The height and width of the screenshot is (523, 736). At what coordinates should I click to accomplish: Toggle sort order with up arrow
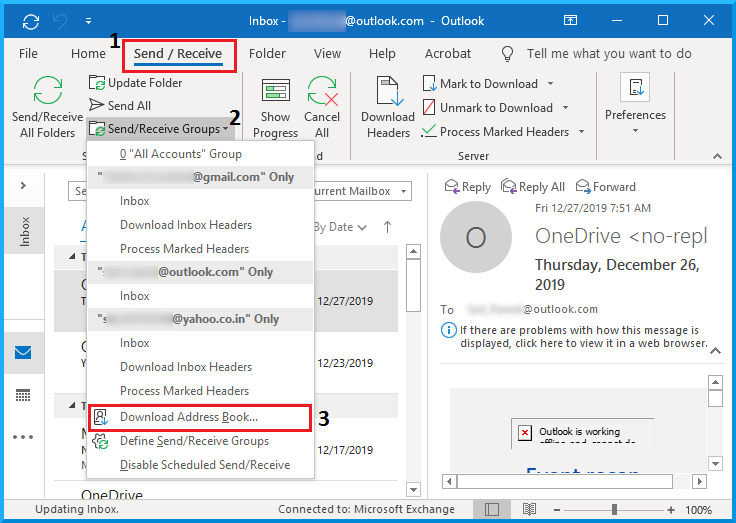[x=387, y=227]
